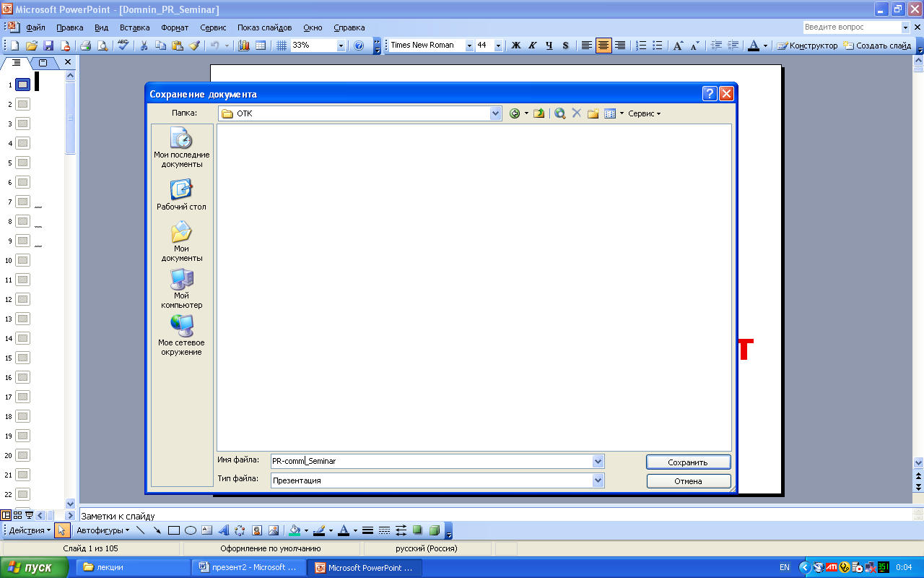This screenshot has width=924, height=578.
Task: Click the Paste clipboard icon
Action: [178, 46]
